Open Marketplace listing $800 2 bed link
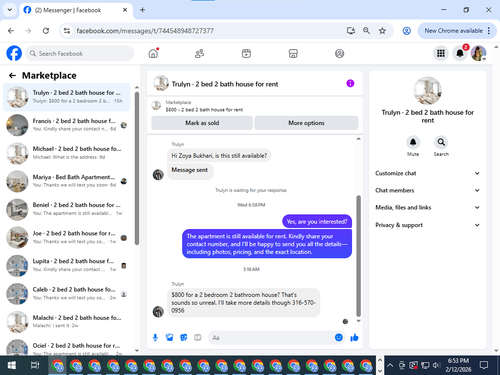Screen dimensions: 500x375 point(204,110)
